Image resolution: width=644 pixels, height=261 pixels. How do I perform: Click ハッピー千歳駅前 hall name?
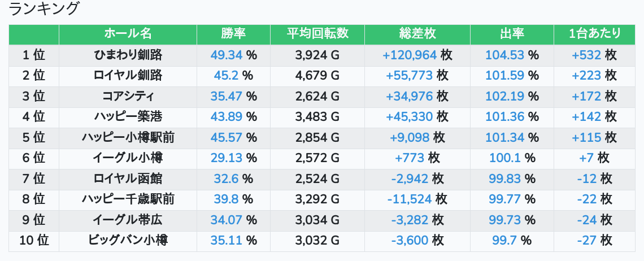tap(128, 199)
